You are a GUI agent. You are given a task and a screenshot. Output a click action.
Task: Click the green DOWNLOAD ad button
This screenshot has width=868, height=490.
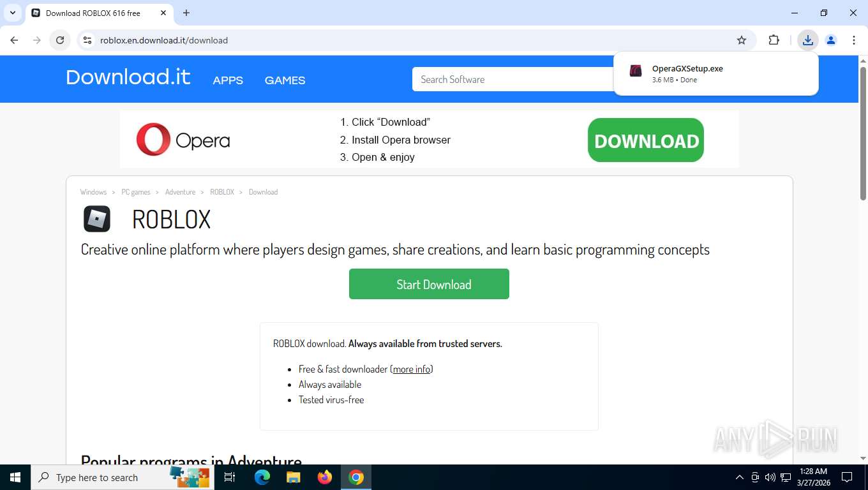(x=646, y=140)
